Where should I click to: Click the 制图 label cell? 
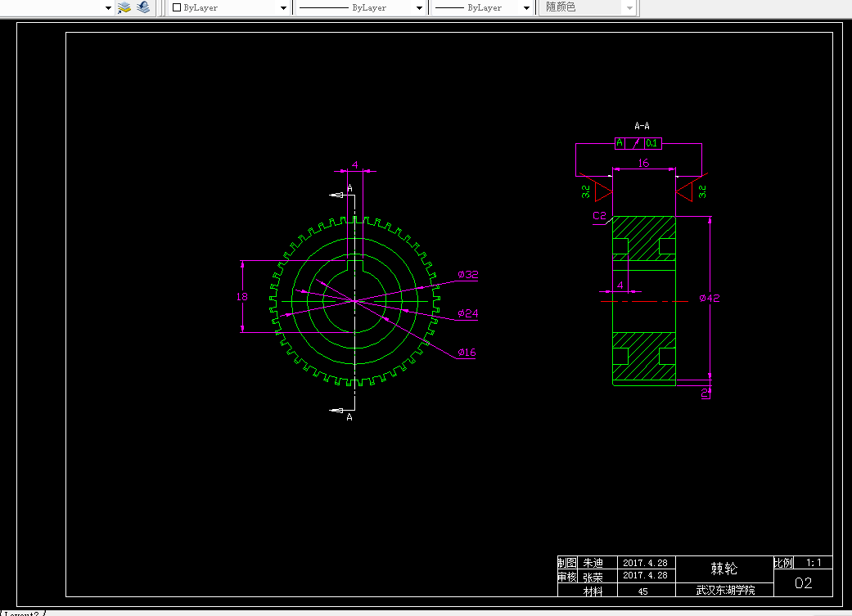pyautogui.click(x=566, y=563)
